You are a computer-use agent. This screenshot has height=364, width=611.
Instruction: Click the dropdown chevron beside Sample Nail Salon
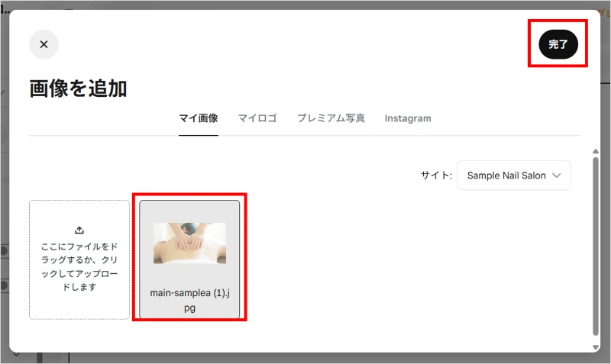click(557, 176)
